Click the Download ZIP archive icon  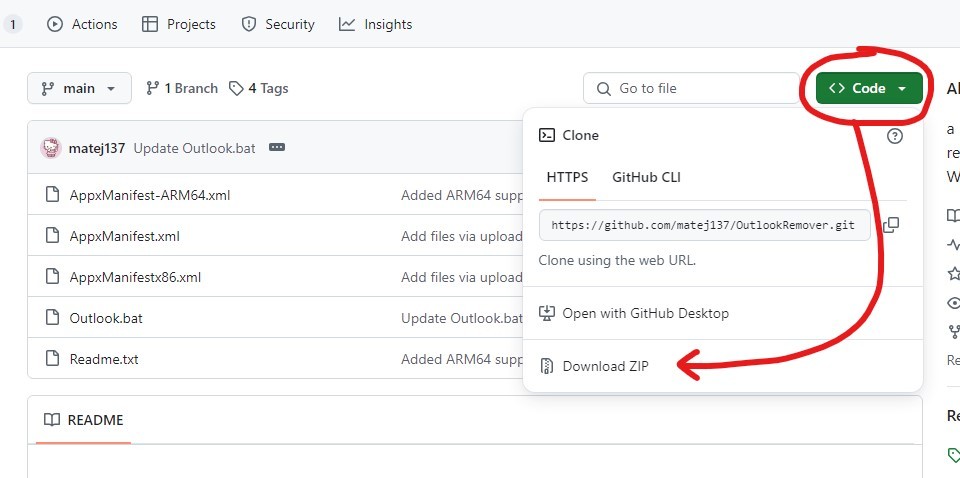click(546, 366)
